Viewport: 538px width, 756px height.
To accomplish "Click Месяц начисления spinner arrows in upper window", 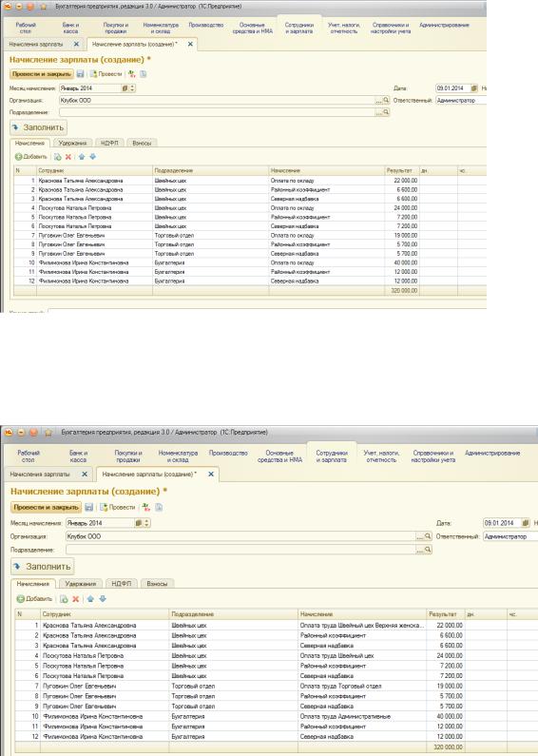I will pyautogui.click(x=132, y=88).
